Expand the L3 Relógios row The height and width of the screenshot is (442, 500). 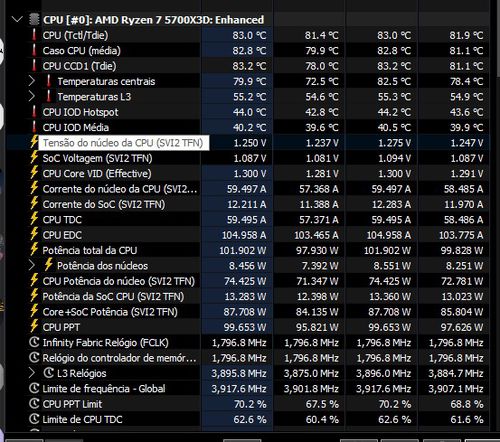[x=32, y=373]
